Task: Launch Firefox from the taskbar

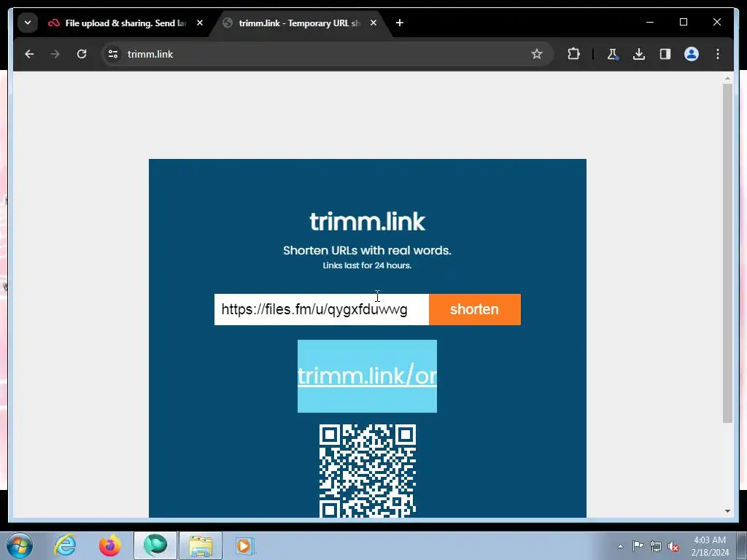Action: (x=110, y=545)
